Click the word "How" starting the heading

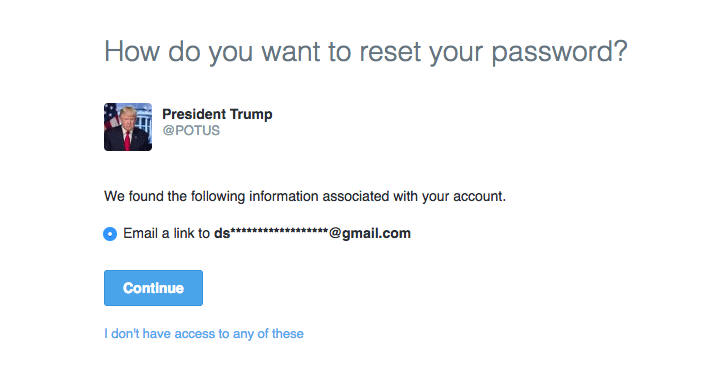(x=132, y=51)
